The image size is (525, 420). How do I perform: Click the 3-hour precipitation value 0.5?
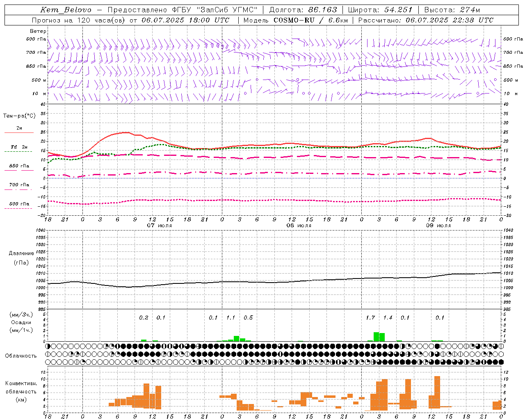(248, 318)
